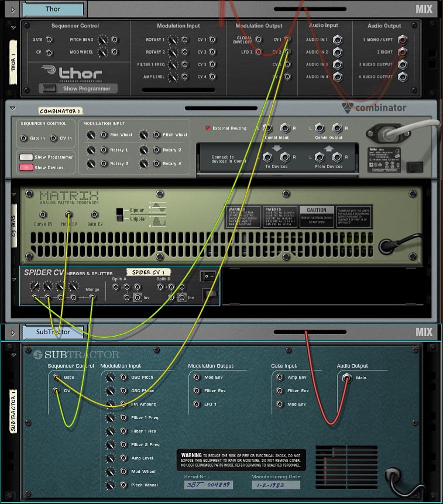Click the Matrix Note CV jack

pyautogui.click(x=68, y=214)
